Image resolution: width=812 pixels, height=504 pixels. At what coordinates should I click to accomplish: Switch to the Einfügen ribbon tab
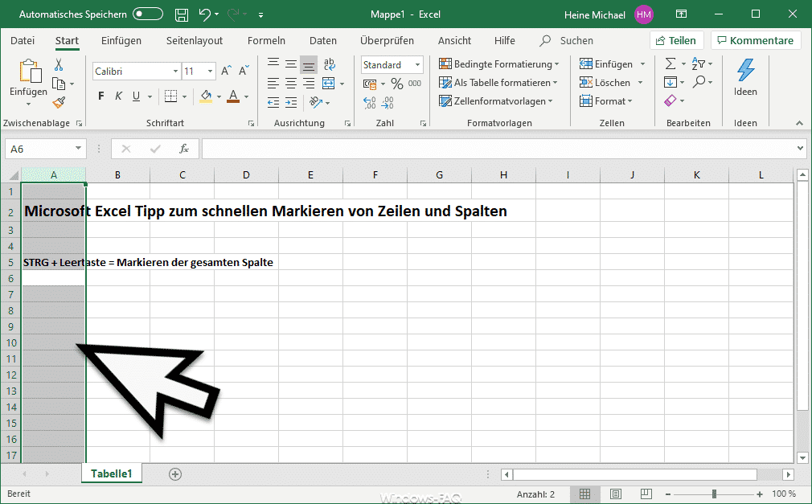(x=121, y=40)
